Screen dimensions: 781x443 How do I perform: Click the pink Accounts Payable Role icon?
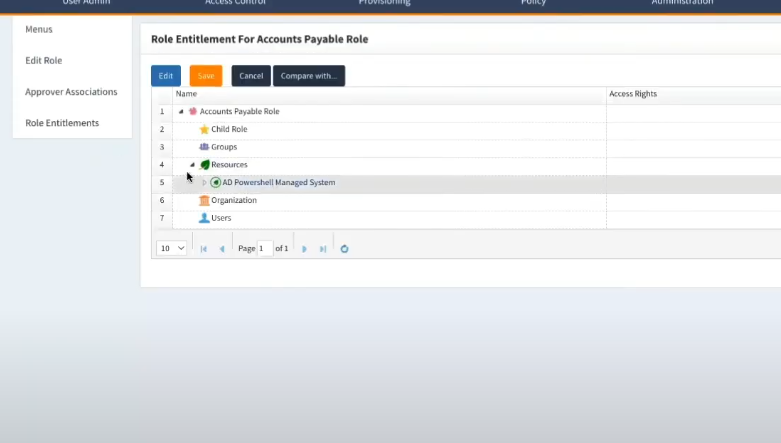[x=193, y=111]
